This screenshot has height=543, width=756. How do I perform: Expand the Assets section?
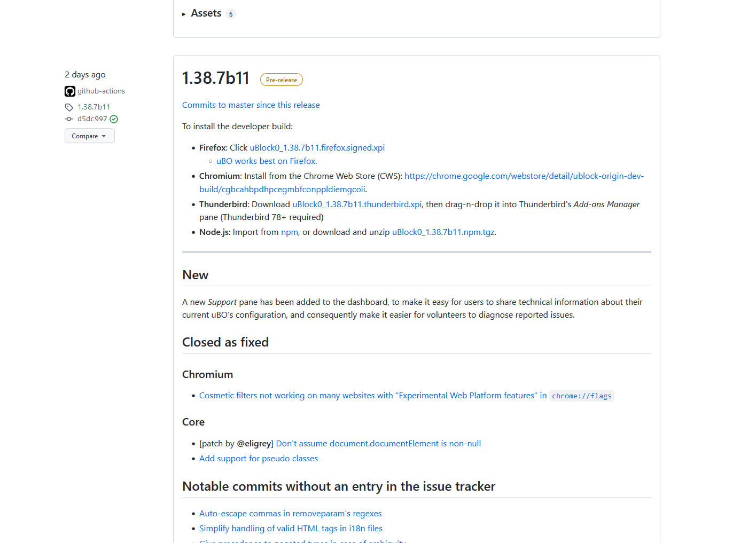pyautogui.click(x=206, y=13)
